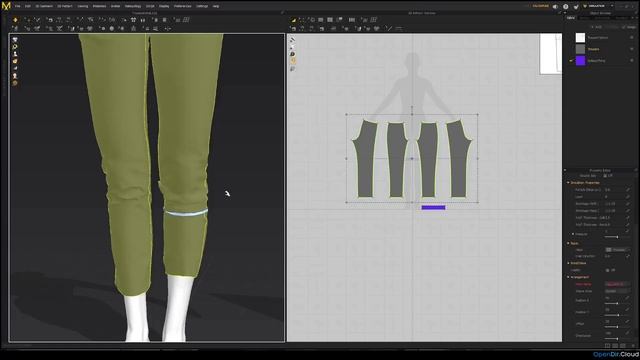Click the checkmark icon in top-right bar
The height and width of the screenshot is (360, 640).
(576, 7)
